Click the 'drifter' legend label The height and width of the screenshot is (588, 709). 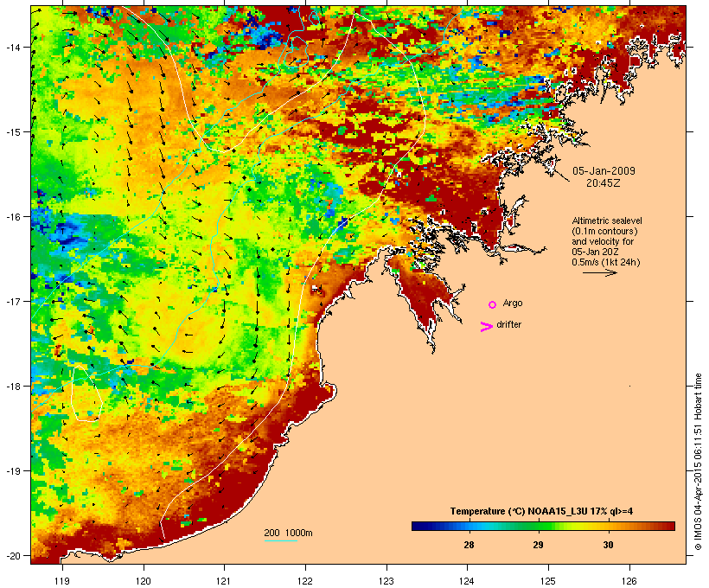click(x=508, y=324)
